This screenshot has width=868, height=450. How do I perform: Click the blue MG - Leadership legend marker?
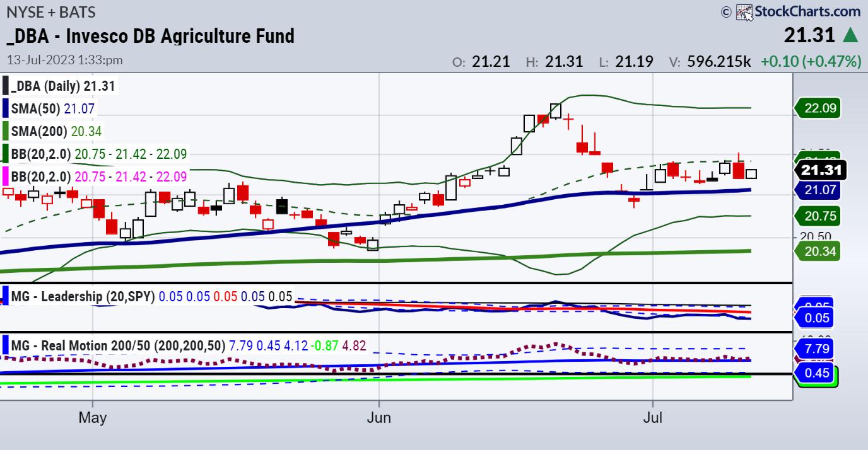[x=6, y=296]
